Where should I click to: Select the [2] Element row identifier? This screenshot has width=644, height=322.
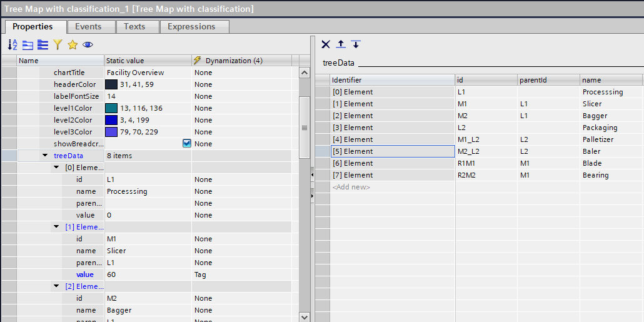(393, 116)
